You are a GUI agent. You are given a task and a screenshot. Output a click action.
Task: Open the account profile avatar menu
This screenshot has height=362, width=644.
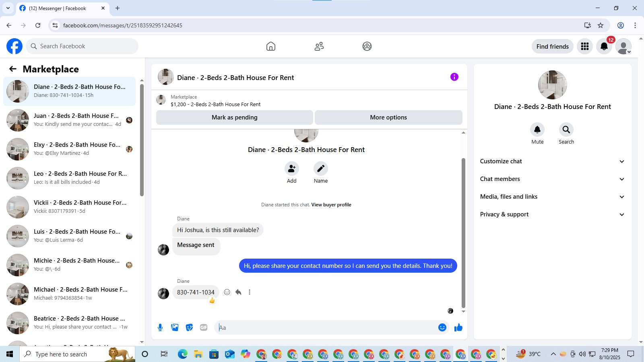pyautogui.click(x=623, y=46)
